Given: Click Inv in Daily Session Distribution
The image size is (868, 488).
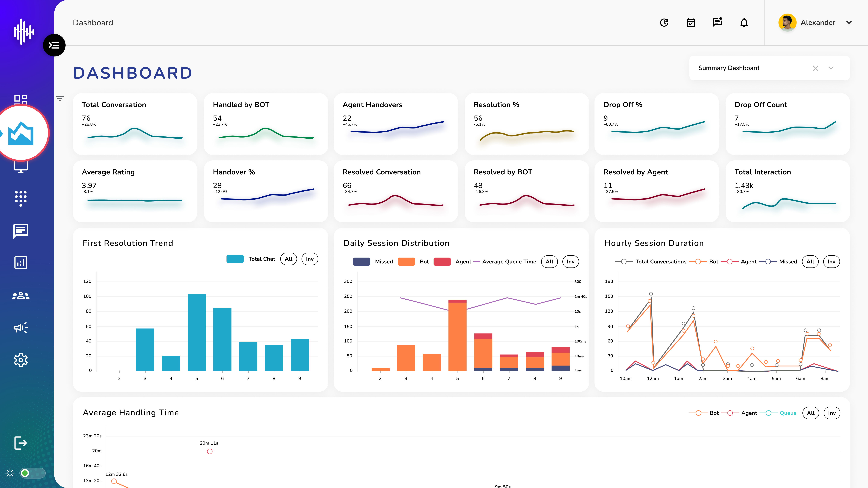Looking at the screenshot, I should point(571,262).
